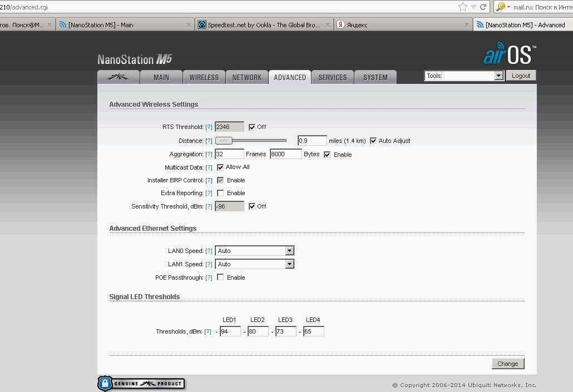The width and height of the screenshot is (573, 392).
Task: Close the Яндекс browser tab
Action: click(x=466, y=24)
